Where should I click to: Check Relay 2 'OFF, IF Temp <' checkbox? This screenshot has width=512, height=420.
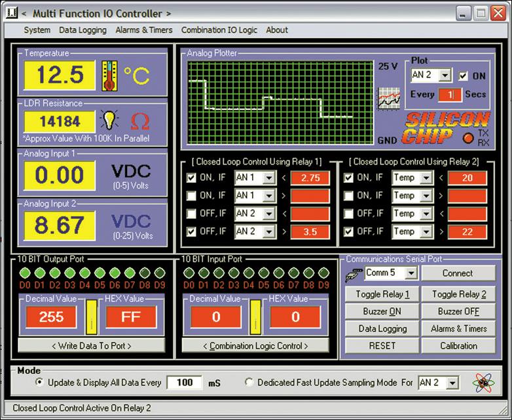tap(348, 214)
